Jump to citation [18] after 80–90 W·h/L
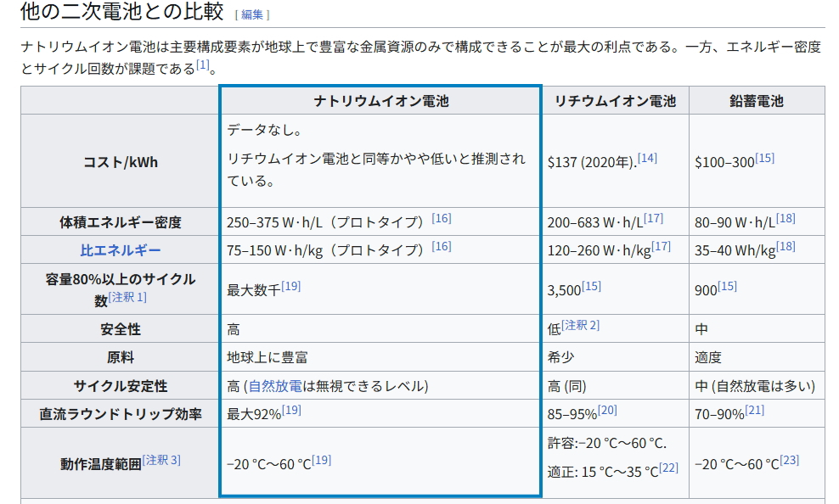 [x=786, y=218]
